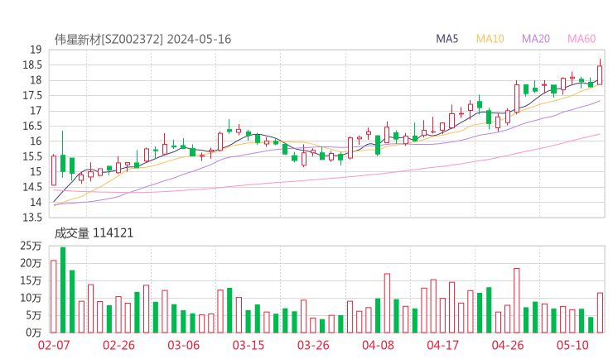Screen dimensions: 613x364
Task: Click the MA5 legend label
Action: 446,39
